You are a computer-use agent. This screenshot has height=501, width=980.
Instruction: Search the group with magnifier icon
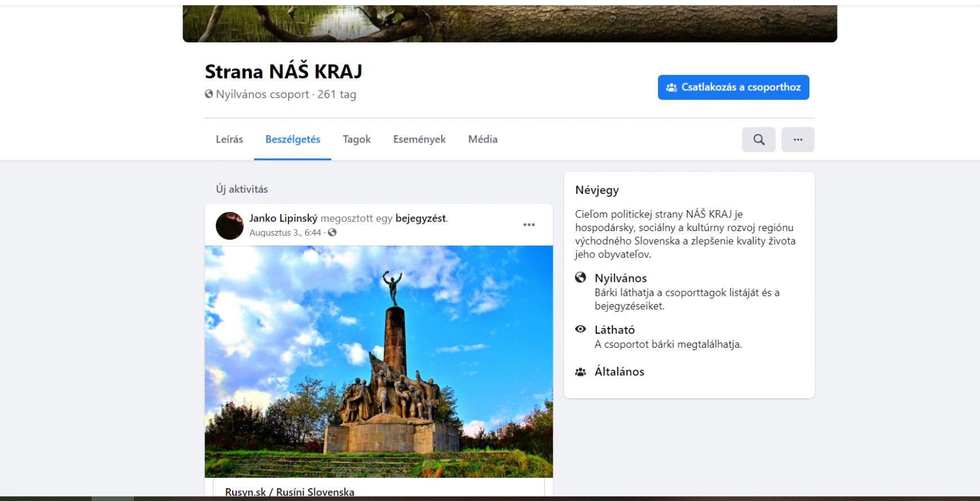[759, 139]
